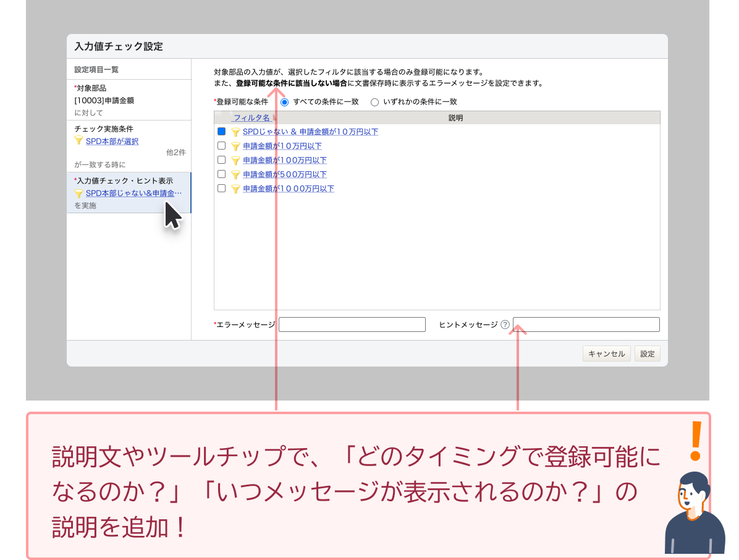The width and height of the screenshot is (739, 560).
Task: Click funnel icon beside 申請金額が10万円以下
Action: (x=235, y=146)
